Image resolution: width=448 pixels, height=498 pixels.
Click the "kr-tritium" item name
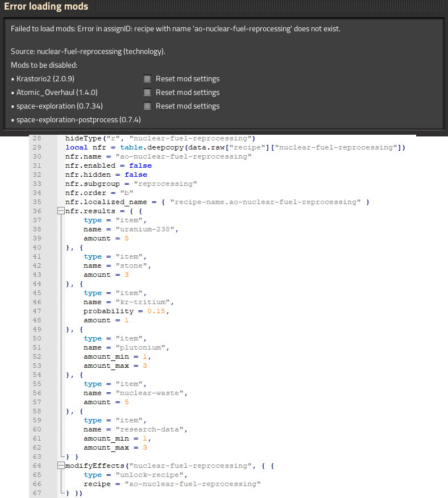point(143,302)
